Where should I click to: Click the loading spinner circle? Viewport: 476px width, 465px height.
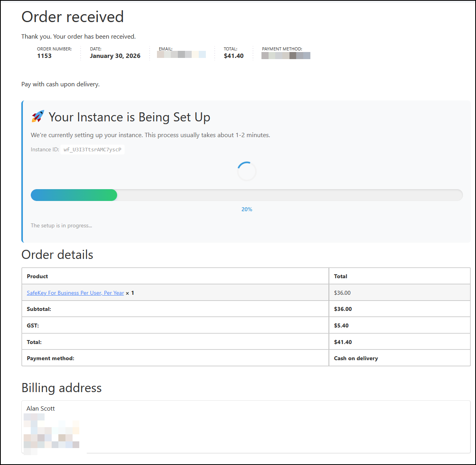tap(247, 171)
